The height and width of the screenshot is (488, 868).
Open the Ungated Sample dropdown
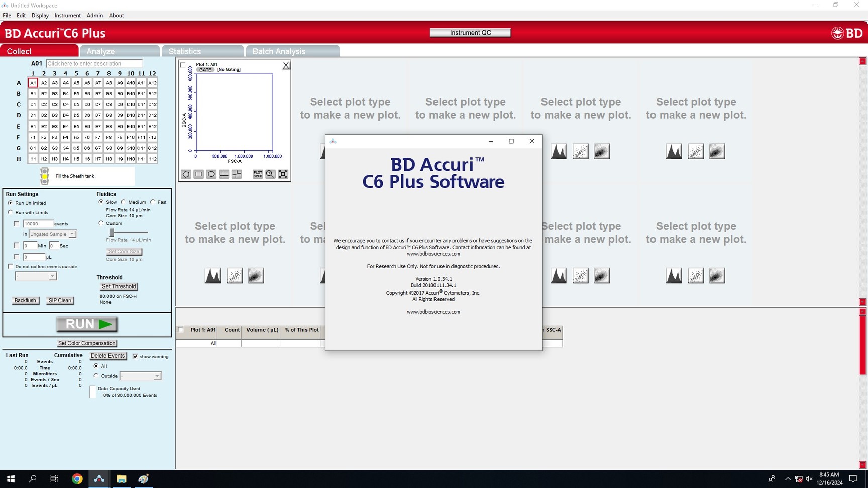[71, 234]
